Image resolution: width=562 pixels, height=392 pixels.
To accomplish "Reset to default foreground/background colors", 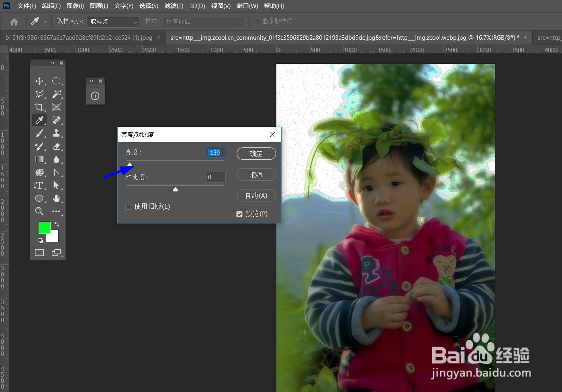I will (41, 241).
